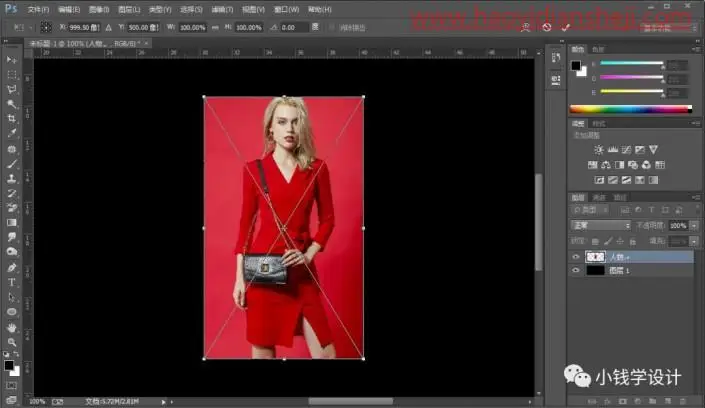Open the Adjustments panel flyout menu
The image size is (705, 408).
[x=696, y=123]
